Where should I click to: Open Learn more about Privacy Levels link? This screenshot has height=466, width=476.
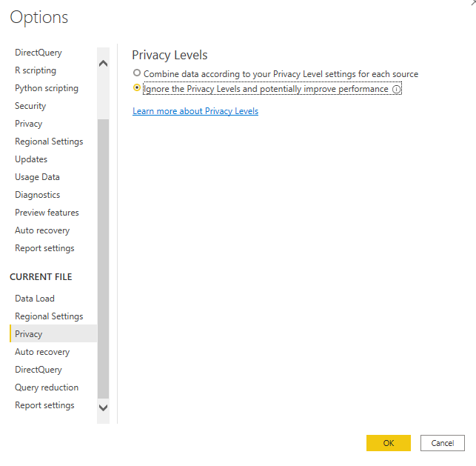(195, 111)
